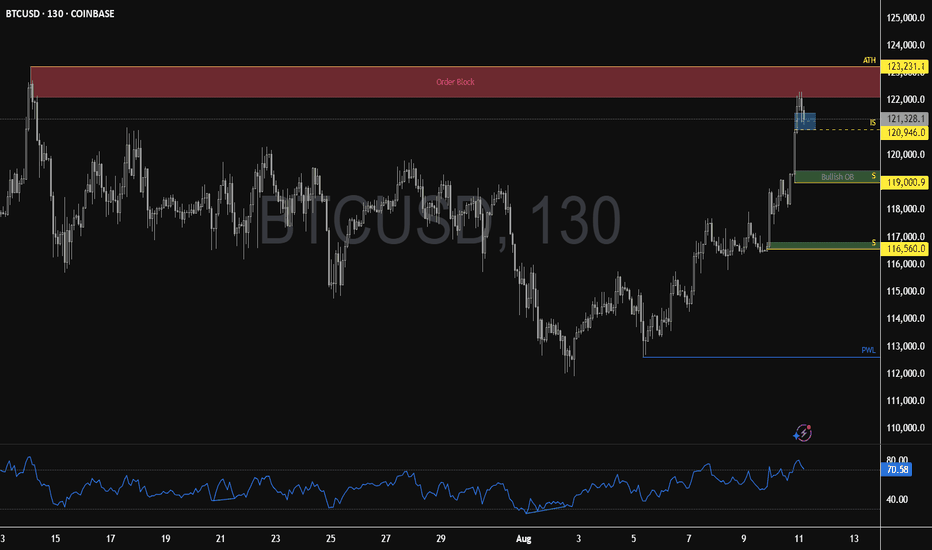
Task: Select date 19 on the time axis
Action: pos(165,539)
